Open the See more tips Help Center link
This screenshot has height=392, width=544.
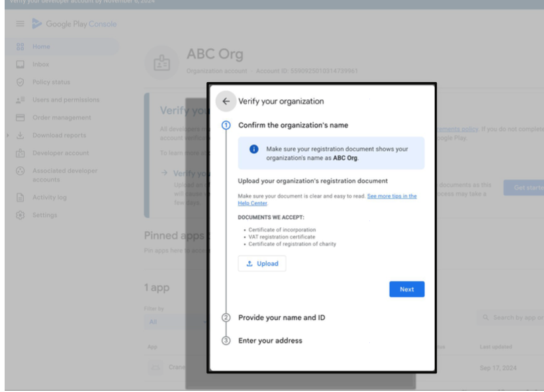click(x=392, y=196)
